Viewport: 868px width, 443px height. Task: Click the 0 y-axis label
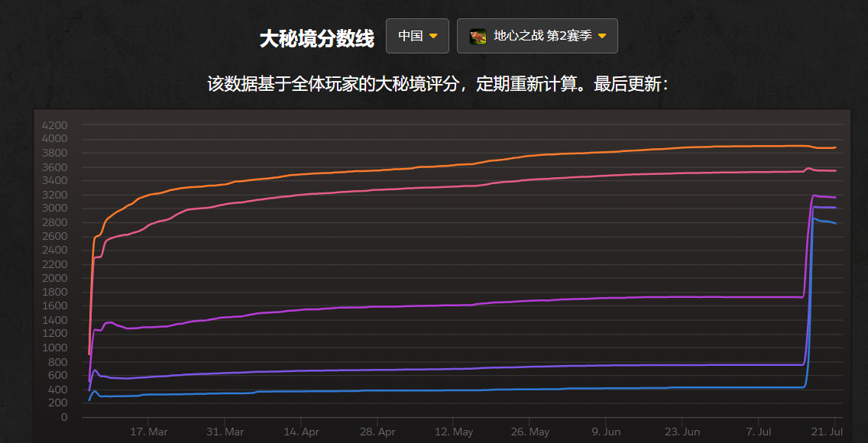point(64,417)
